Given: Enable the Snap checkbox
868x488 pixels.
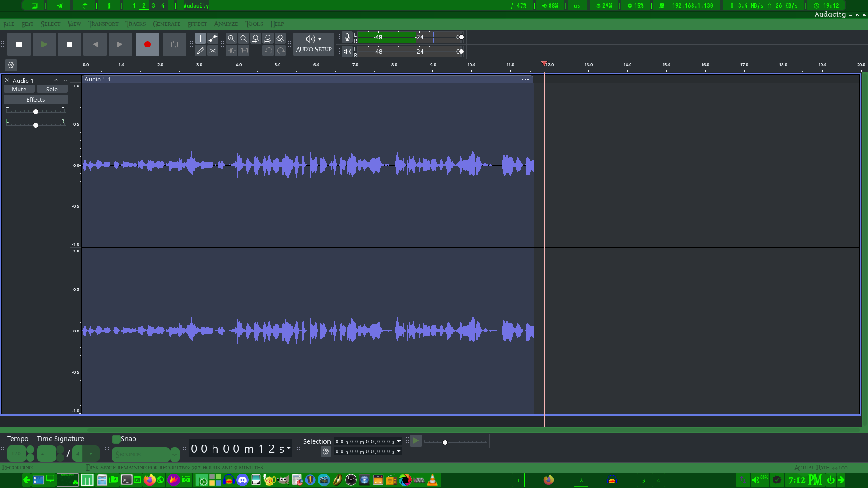Looking at the screenshot, I should tap(116, 439).
